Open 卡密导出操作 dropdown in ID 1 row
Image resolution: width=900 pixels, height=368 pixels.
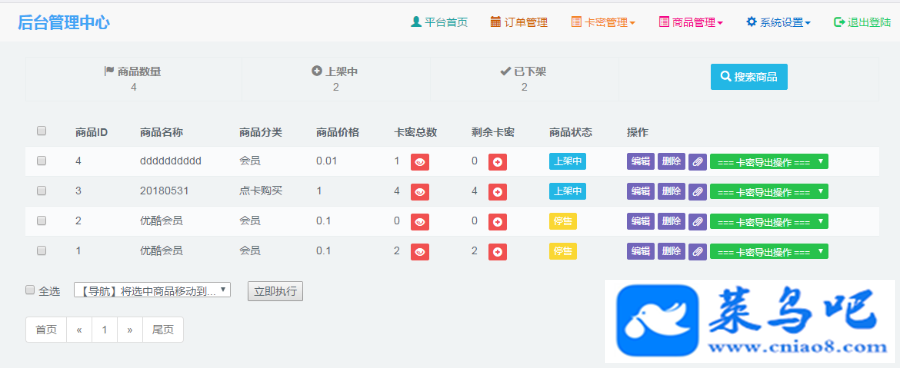click(769, 251)
